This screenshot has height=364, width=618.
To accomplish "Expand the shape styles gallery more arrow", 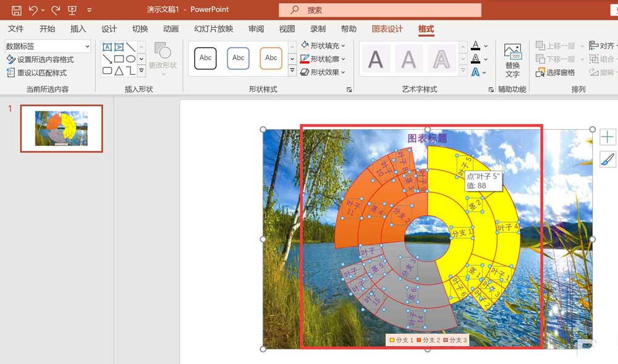I will pos(292,71).
